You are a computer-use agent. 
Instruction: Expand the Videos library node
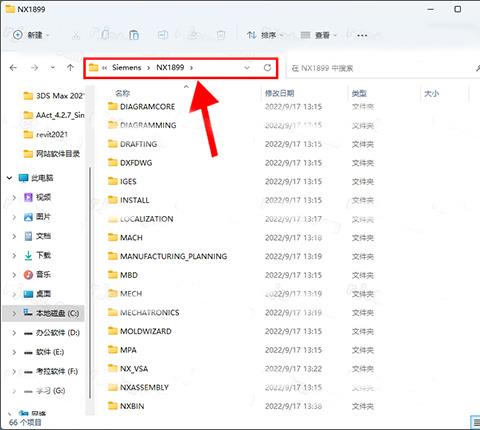[x=14, y=198]
